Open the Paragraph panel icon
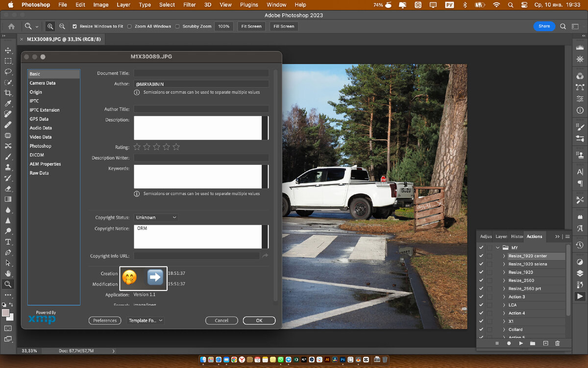 580,183
